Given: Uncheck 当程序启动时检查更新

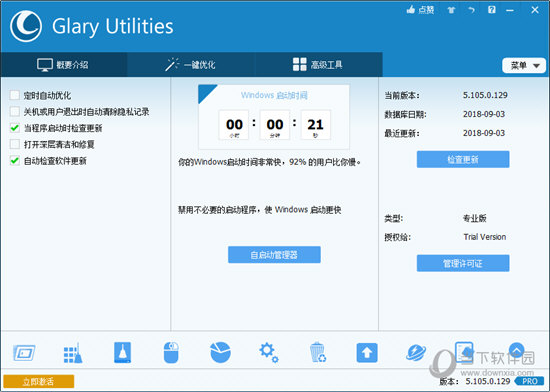Looking at the screenshot, I should point(15,128).
